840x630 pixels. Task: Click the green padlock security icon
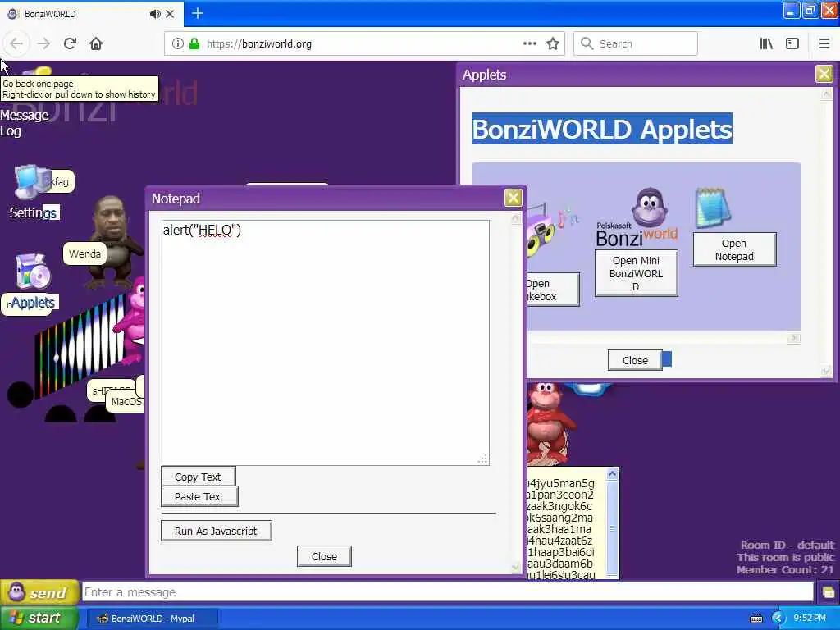click(x=194, y=43)
